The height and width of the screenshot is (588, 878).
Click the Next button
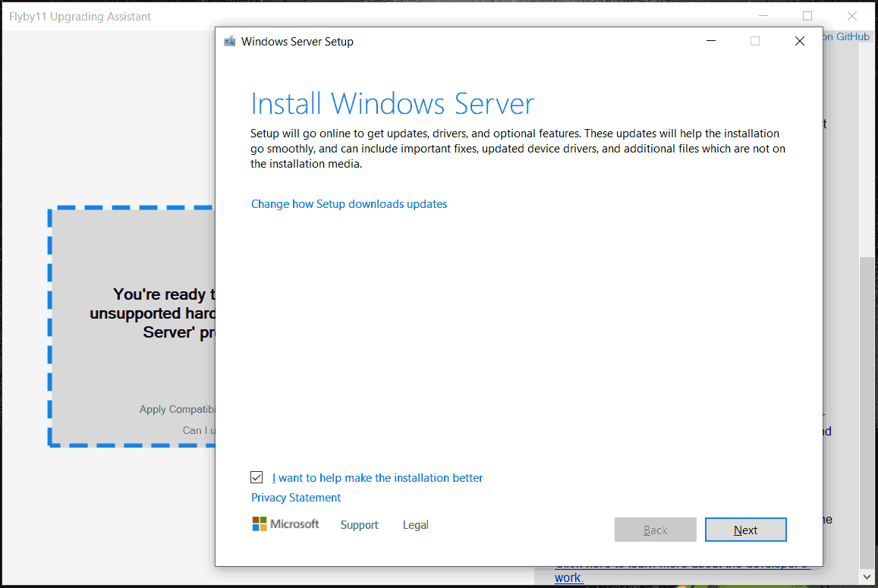pos(745,529)
